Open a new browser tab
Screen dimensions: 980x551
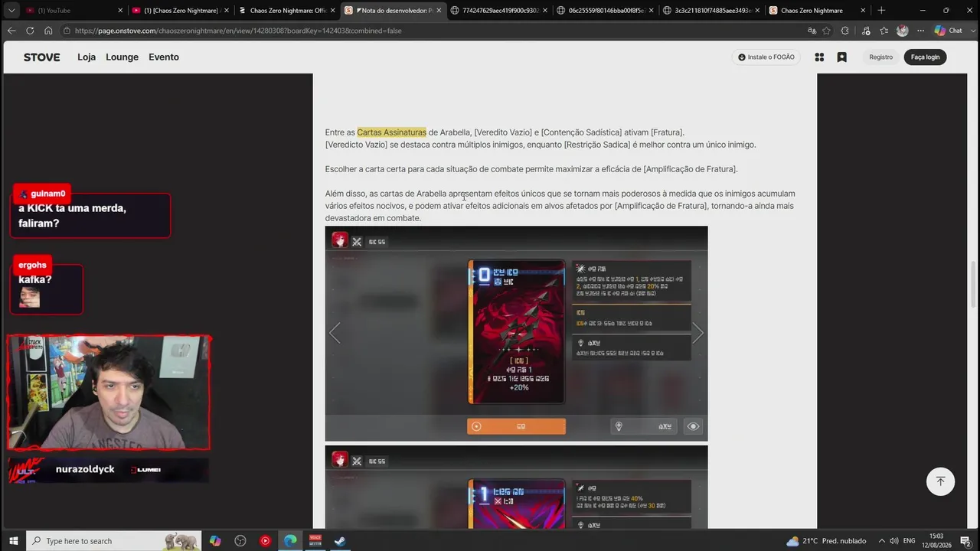point(881,11)
